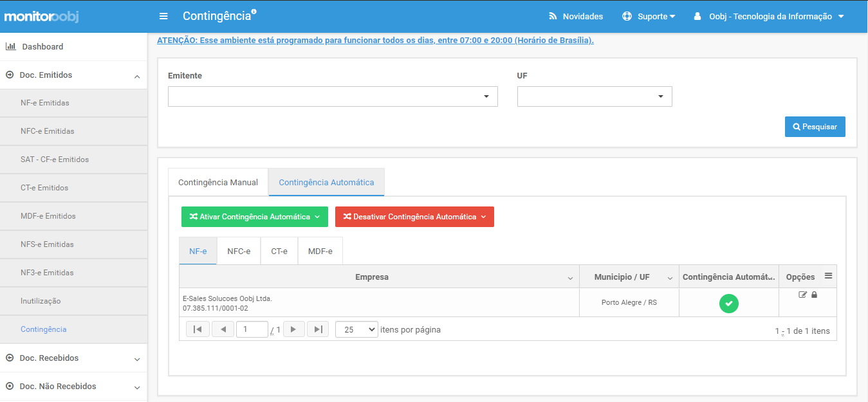Sort by Contingência Automática column header
Image resolution: width=868 pixels, height=402 pixels.
[728, 277]
